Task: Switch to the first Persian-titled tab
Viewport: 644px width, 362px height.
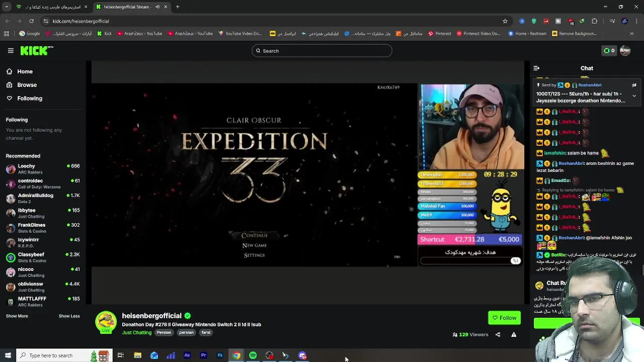Action: click(52, 7)
